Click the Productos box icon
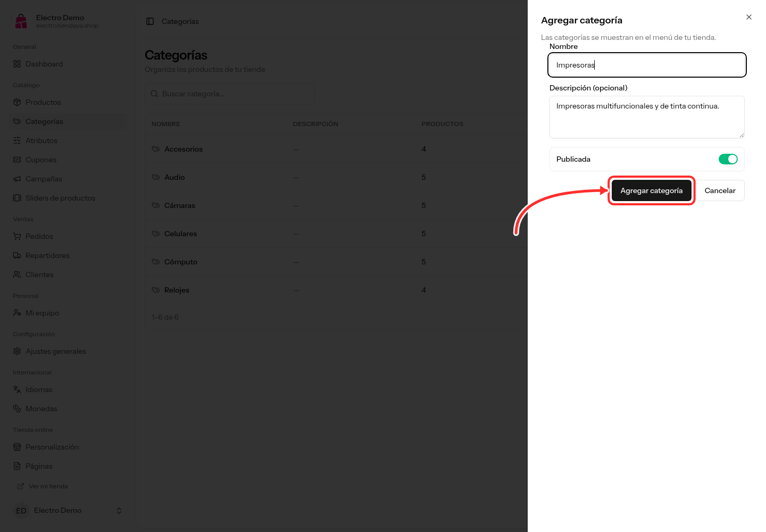 tap(17, 102)
